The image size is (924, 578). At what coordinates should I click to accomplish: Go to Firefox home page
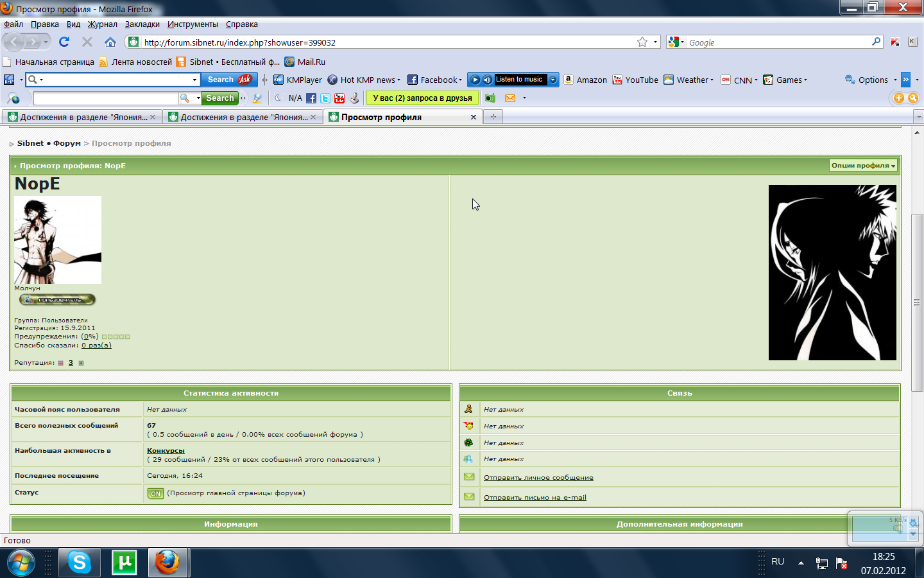[110, 42]
